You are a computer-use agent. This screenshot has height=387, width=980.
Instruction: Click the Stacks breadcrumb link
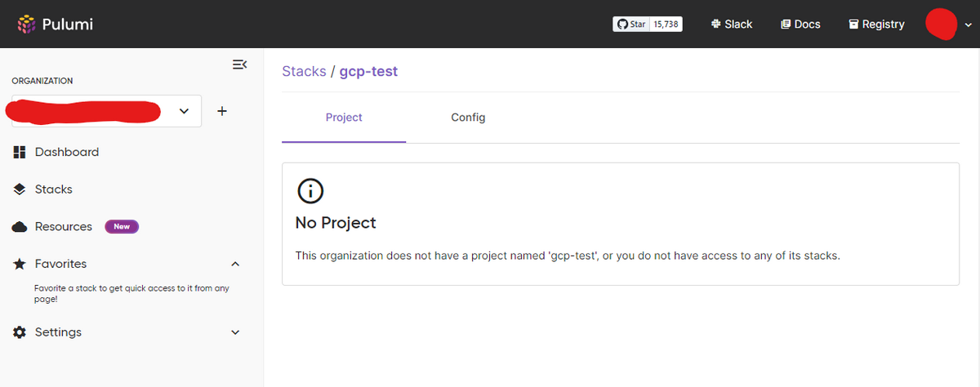pyautogui.click(x=304, y=71)
